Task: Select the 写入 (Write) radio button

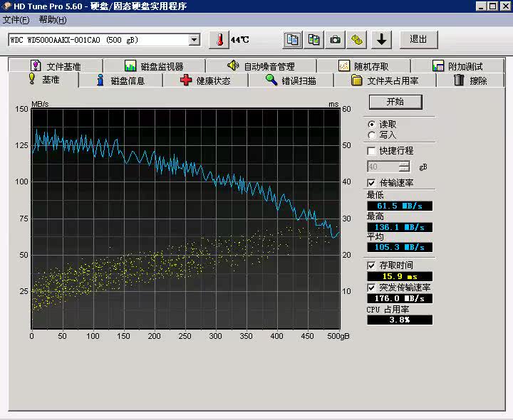Action: coord(371,135)
